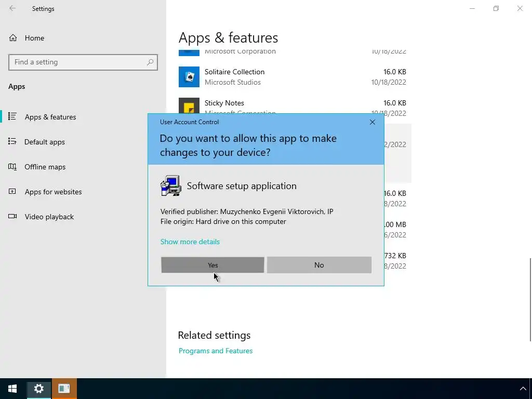Confirm with the Yes button
Viewport: 532px width, 399px height.
[212, 265]
